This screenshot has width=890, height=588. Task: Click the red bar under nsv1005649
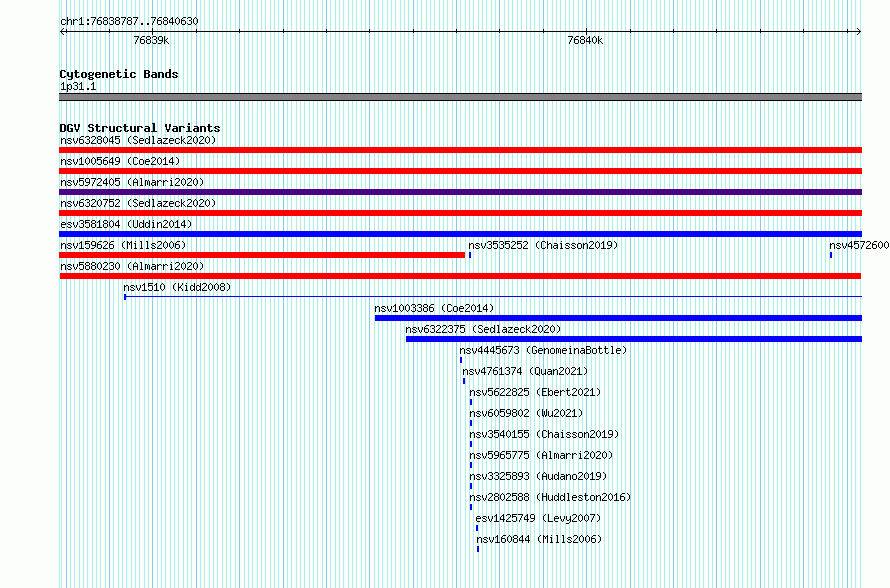click(460, 171)
